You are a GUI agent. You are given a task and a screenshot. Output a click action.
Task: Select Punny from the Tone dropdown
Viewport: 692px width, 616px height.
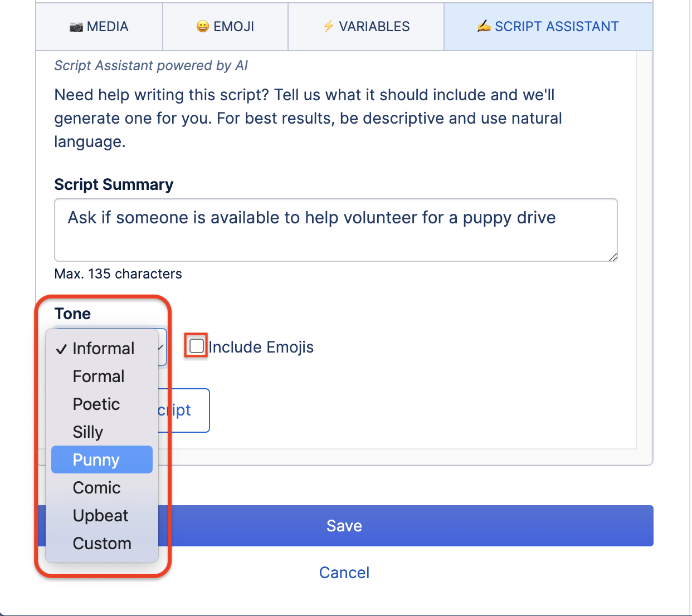(x=96, y=459)
